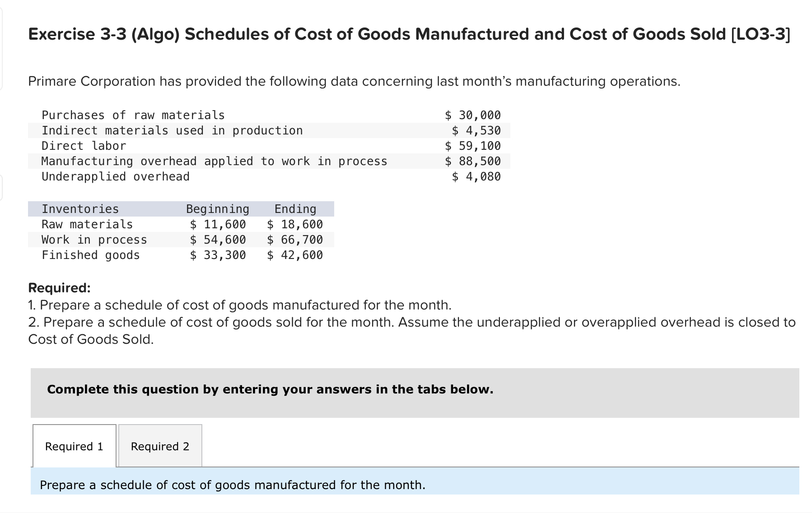Click the $30,000 purchases amount
The width and height of the screenshot is (812, 513).
(472, 115)
